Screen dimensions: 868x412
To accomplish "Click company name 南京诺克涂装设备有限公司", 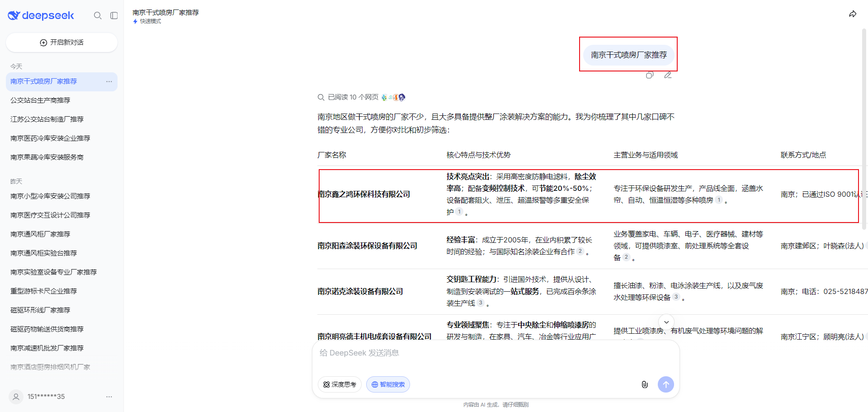I will 360,292.
